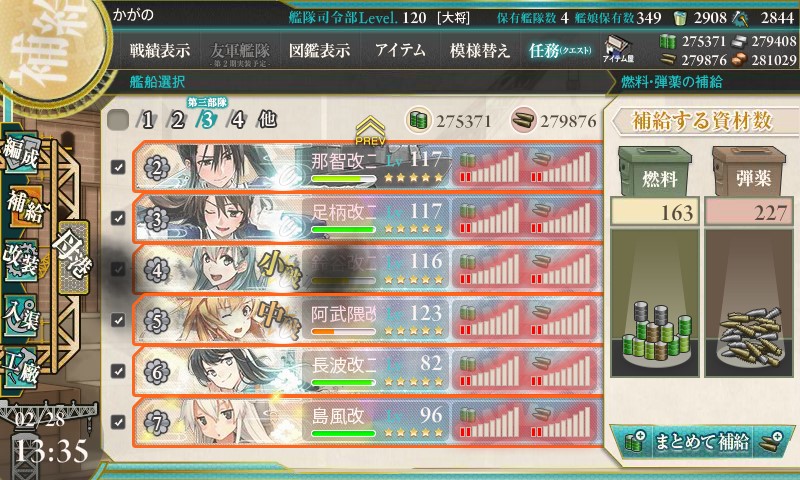
Task: Show 他 other ships list
Action: click(267, 119)
